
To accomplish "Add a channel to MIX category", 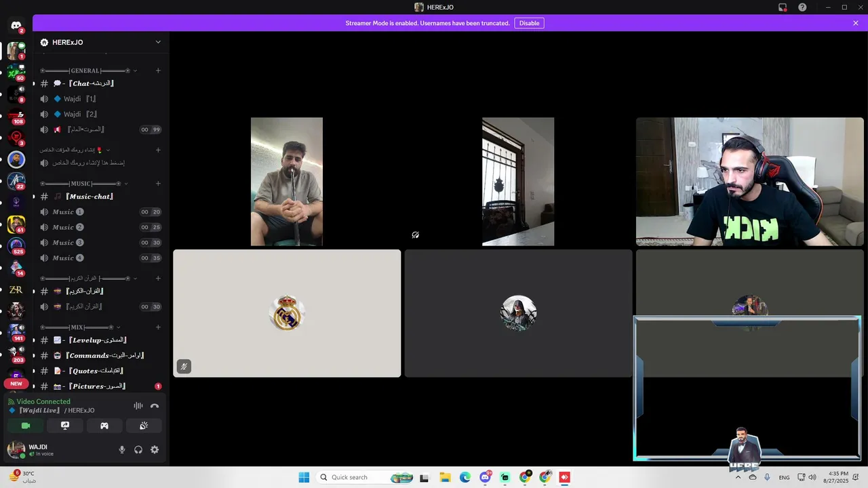I will pos(158,327).
